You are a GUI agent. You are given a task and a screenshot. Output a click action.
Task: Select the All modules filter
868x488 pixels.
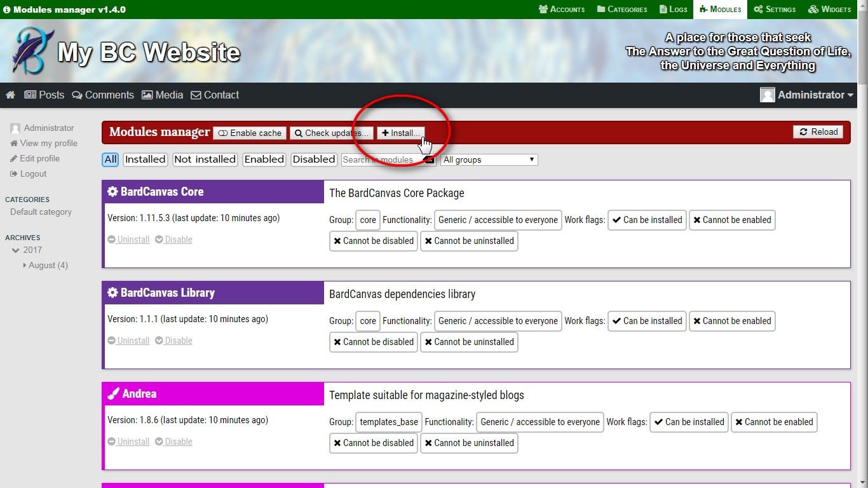pos(111,159)
